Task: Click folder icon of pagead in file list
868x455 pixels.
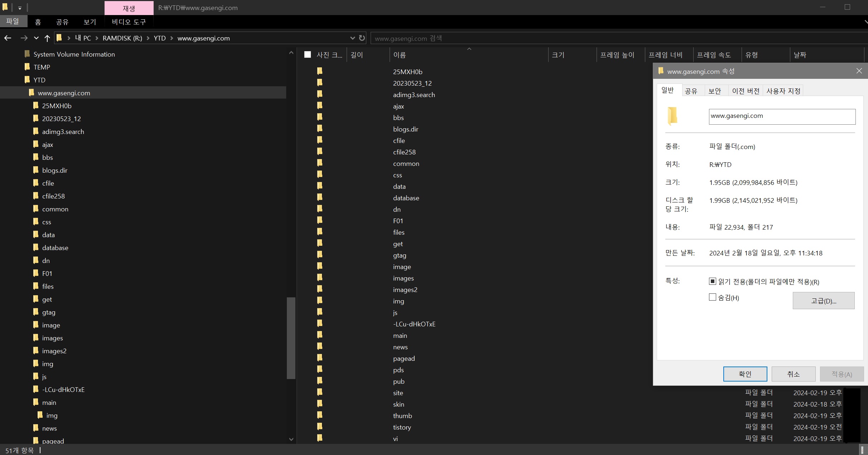Action: pos(320,358)
